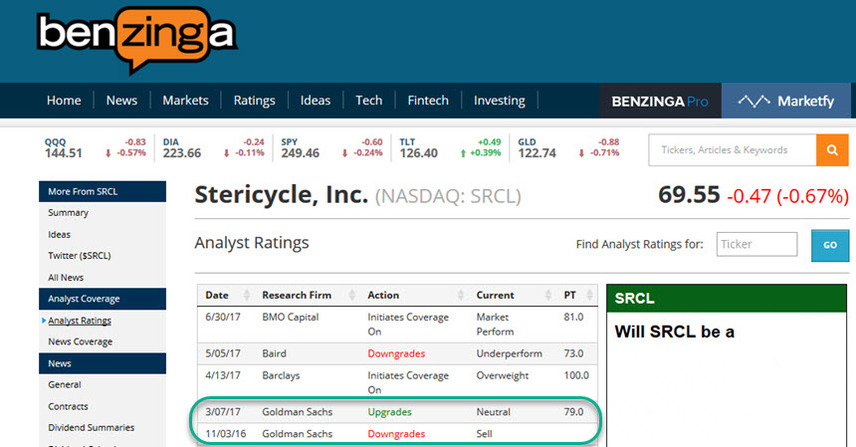Open the All News sidebar link

click(66, 277)
